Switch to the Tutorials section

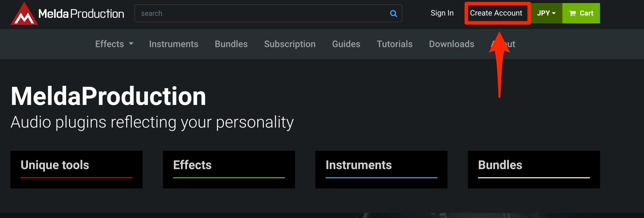pos(395,44)
